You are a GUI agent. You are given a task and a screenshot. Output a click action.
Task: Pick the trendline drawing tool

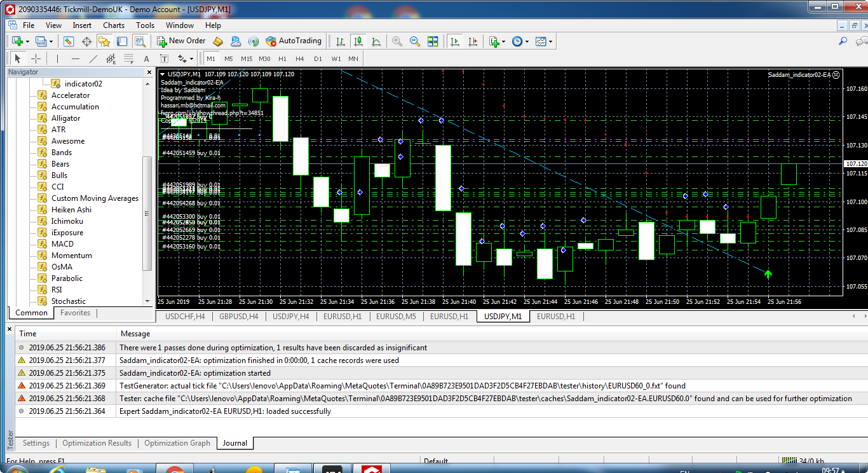click(x=93, y=58)
